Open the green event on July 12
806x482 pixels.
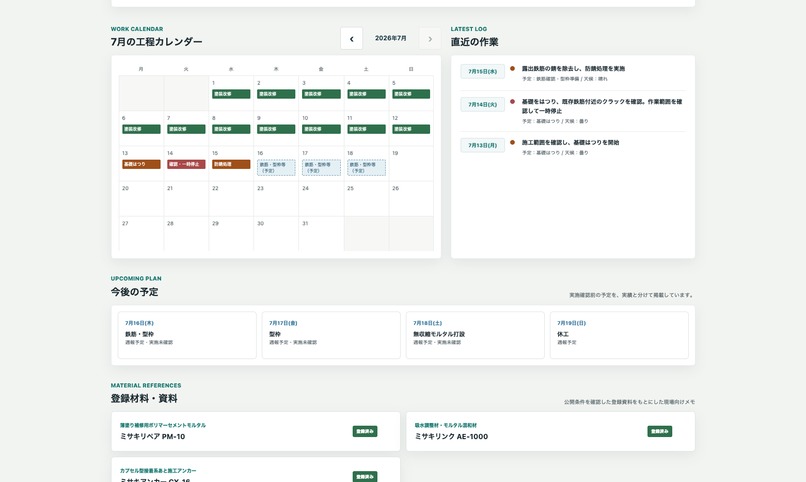[x=411, y=129]
